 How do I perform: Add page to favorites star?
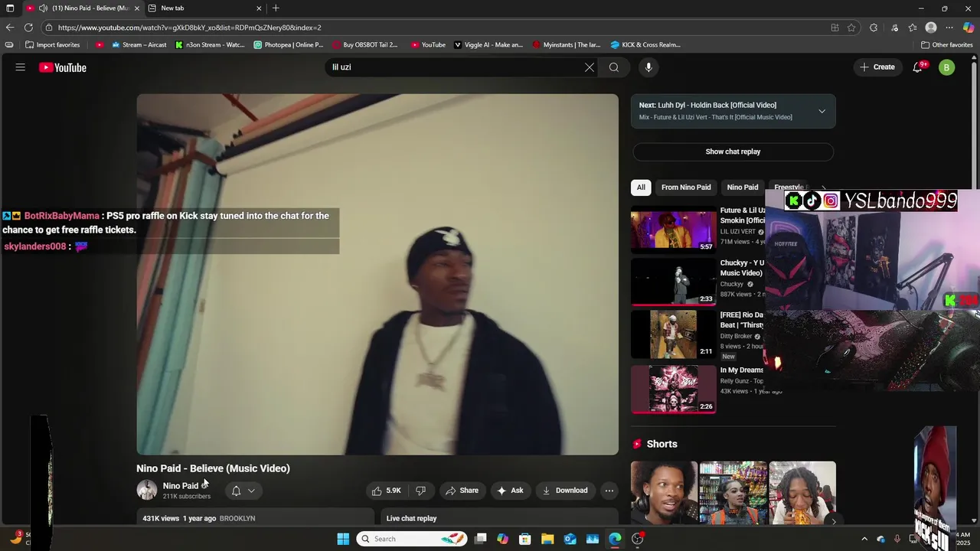851,28
